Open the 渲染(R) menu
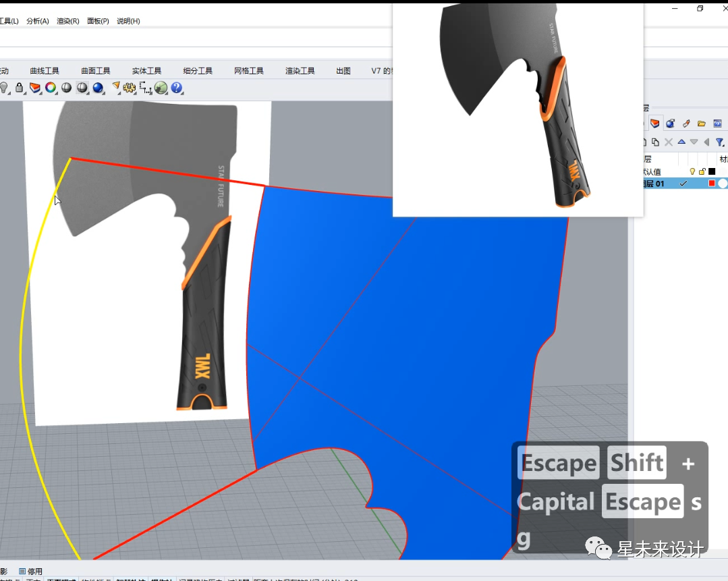The width and height of the screenshot is (728, 581). pyautogui.click(x=67, y=21)
